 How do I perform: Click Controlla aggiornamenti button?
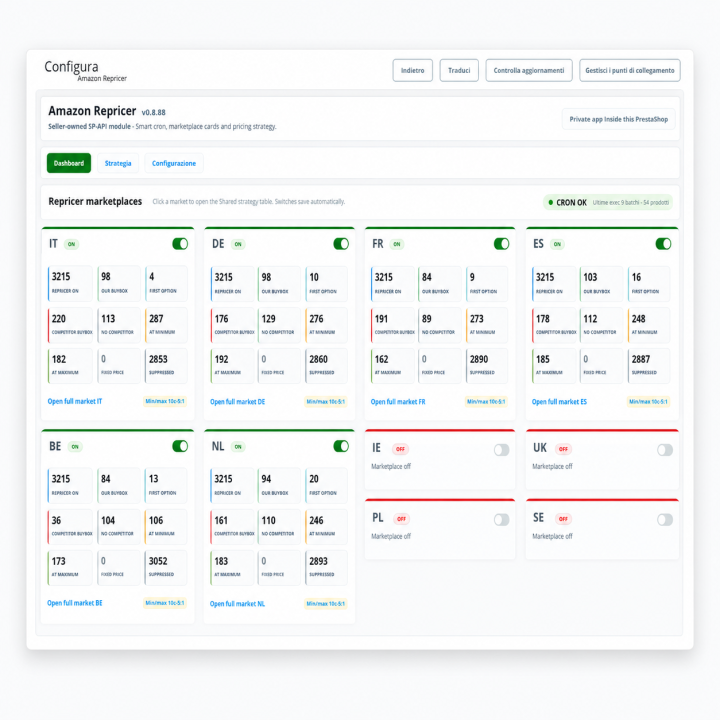click(x=529, y=70)
